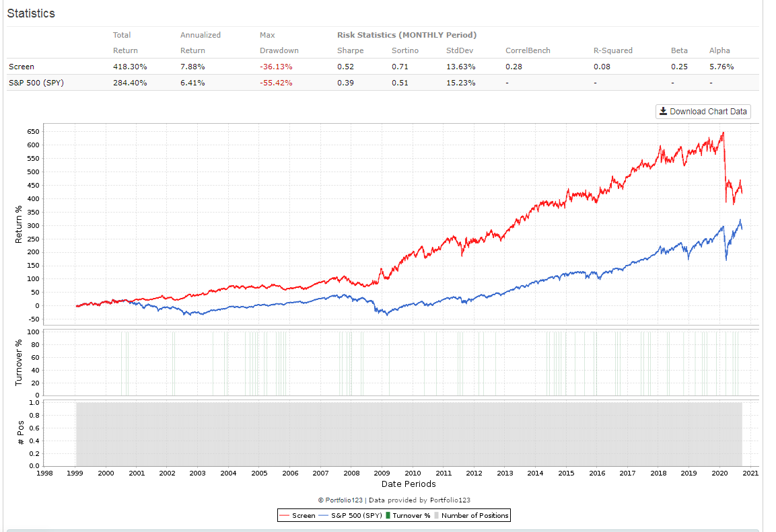The height and width of the screenshot is (532, 776).
Task: Select the Alpha column header
Action: pos(719,50)
